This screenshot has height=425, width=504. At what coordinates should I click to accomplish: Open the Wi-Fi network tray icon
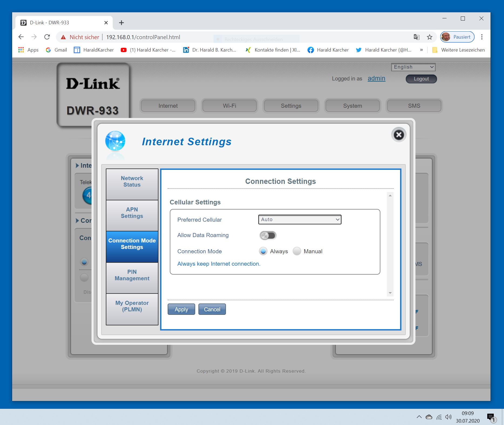point(439,417)
